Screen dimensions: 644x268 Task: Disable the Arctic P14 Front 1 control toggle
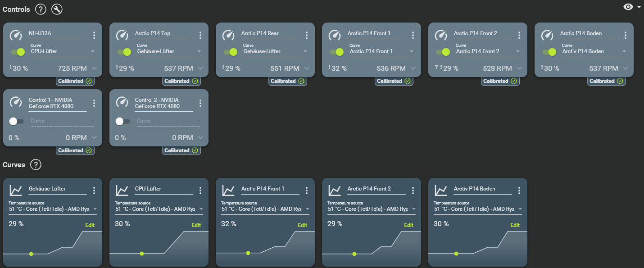tap(337, 52)
